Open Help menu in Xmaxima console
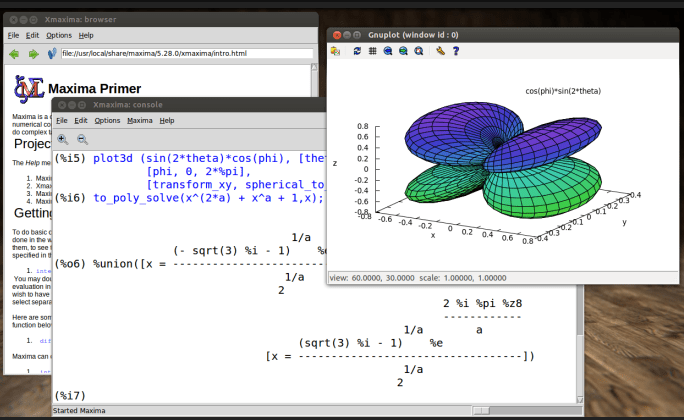This screenshot has width=684, height=420. coord(167,120)
